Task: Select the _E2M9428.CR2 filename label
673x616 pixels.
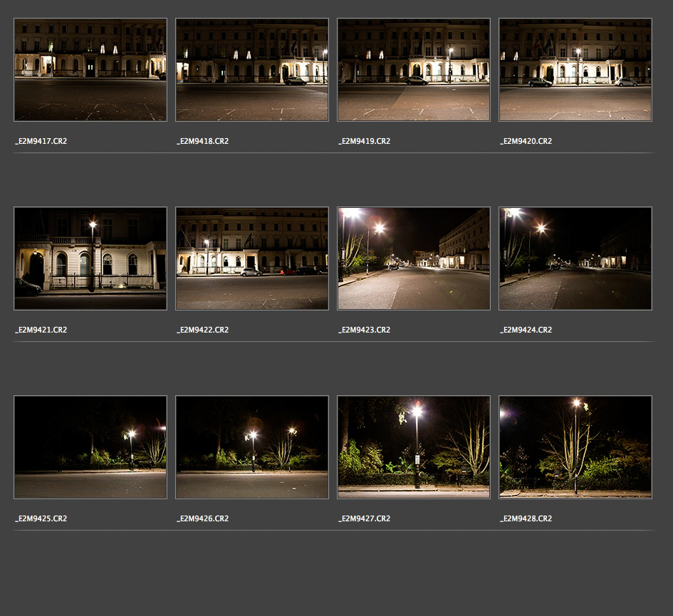Action: [526, 518]
